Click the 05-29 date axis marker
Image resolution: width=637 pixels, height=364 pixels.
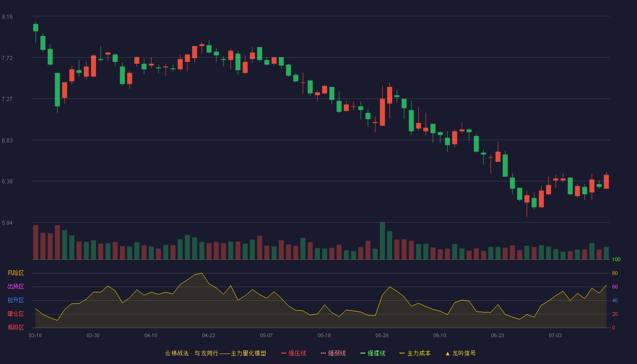point(382,335)
